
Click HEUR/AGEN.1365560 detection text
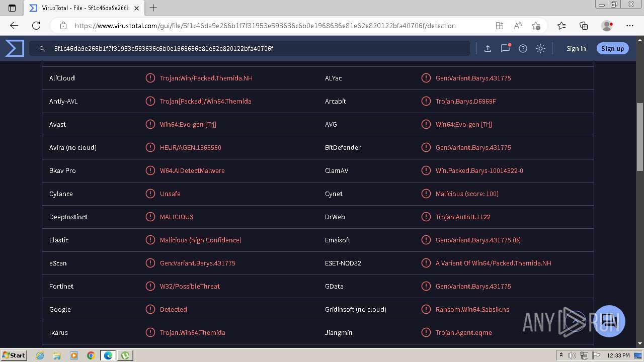[191, 147]
